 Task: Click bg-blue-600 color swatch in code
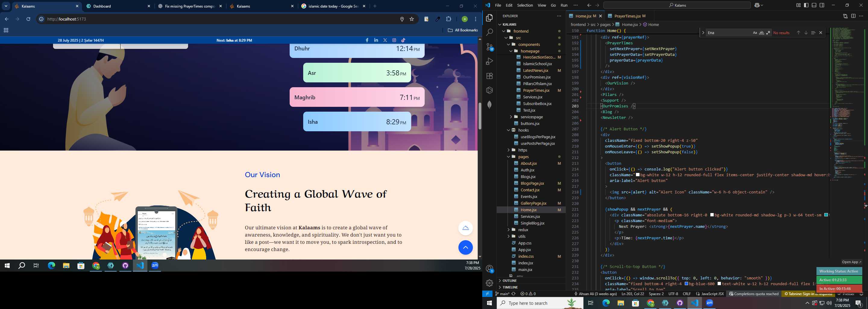[x=686, y=284]
